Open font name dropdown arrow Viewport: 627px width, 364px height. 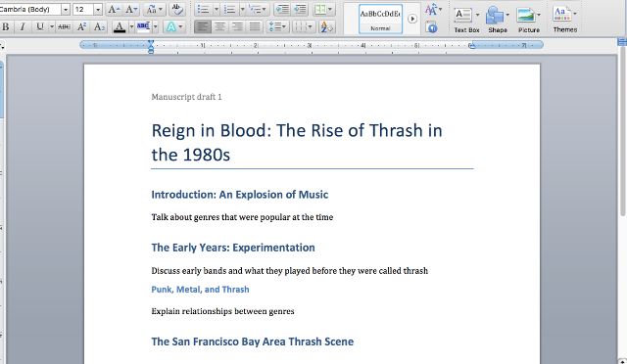(x=66, y=9)
